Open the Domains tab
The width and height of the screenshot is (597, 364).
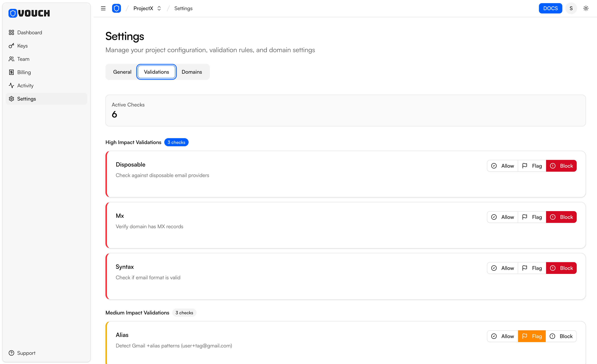[192, 72]
